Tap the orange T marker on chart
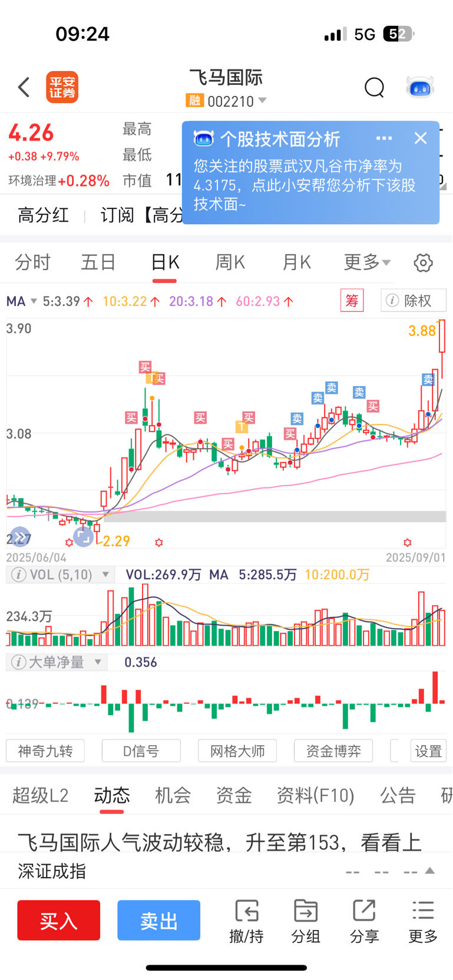 (242, 427)
